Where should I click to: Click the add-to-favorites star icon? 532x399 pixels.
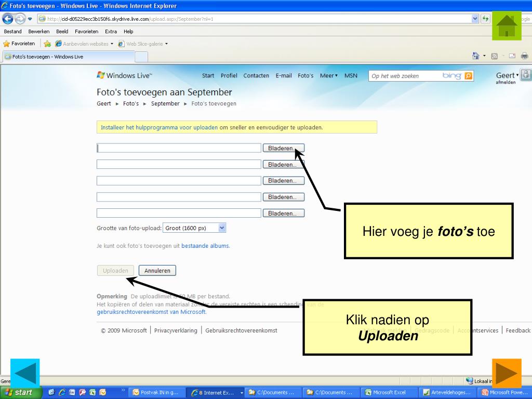point(47,44)
